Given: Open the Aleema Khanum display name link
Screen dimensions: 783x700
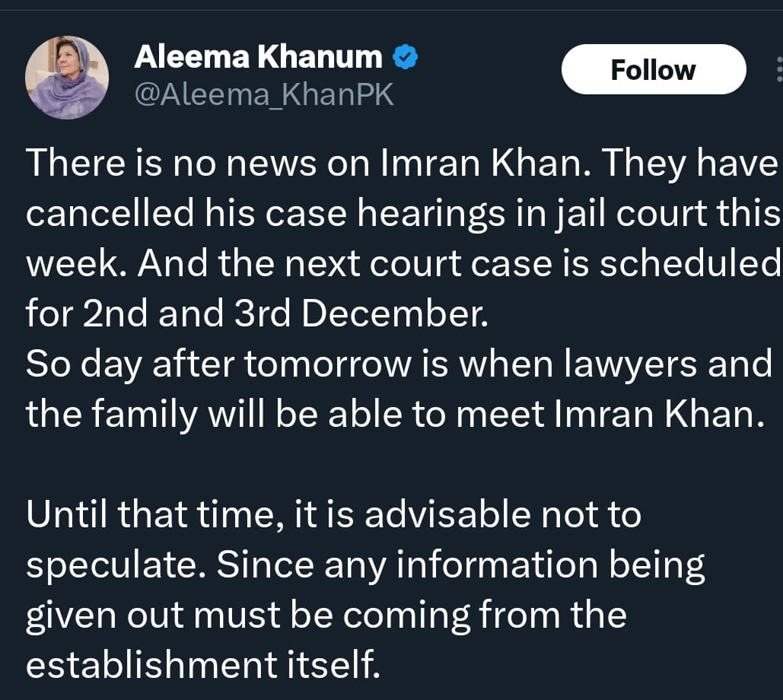Looking at the screenshot, I should tap(258, 56).
